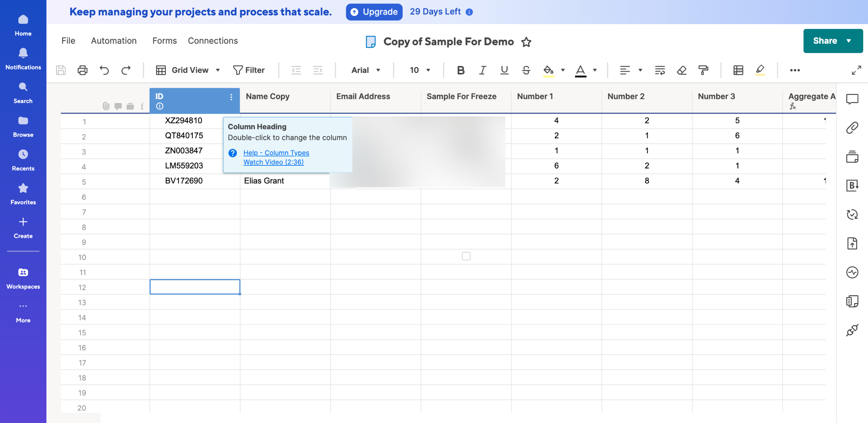Open the Automation menu
The image size is (868, 423).
(x=114, y=41)
